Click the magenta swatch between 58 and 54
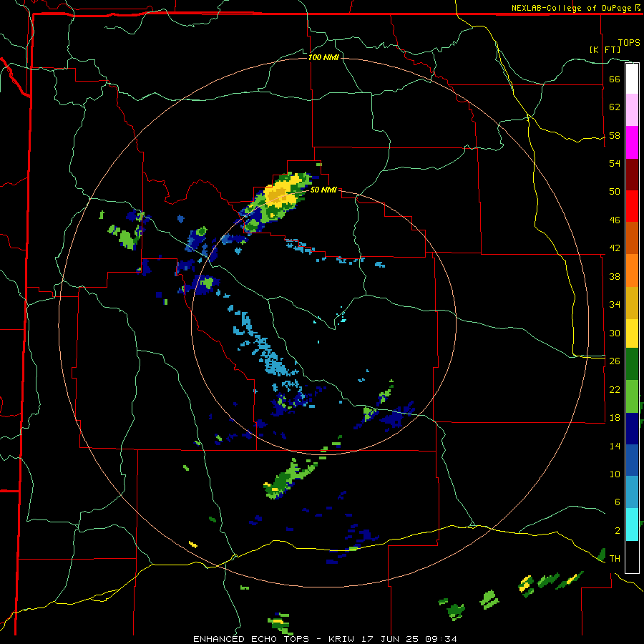Screen dimensions: 644x644 (632, 142)
